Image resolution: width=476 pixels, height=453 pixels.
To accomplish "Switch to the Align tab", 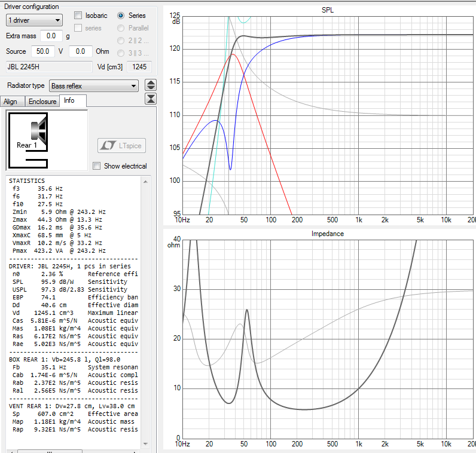I will (12, 102).
